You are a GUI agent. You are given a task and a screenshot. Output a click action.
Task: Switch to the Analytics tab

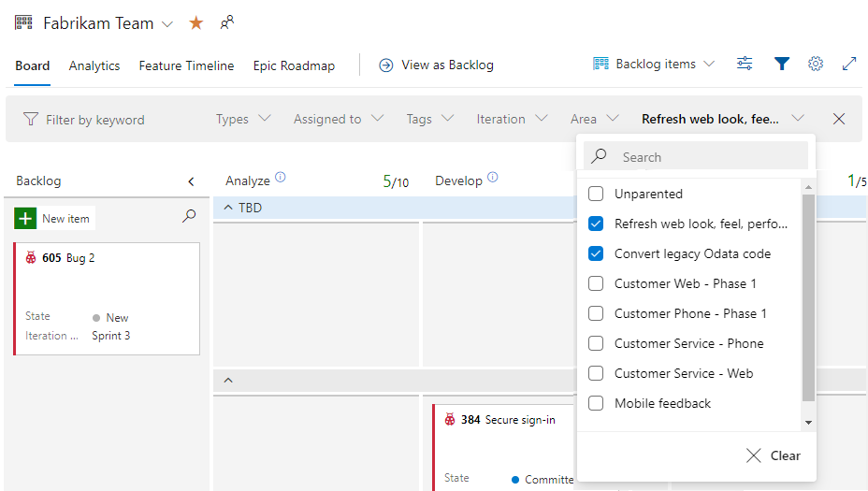94,65
